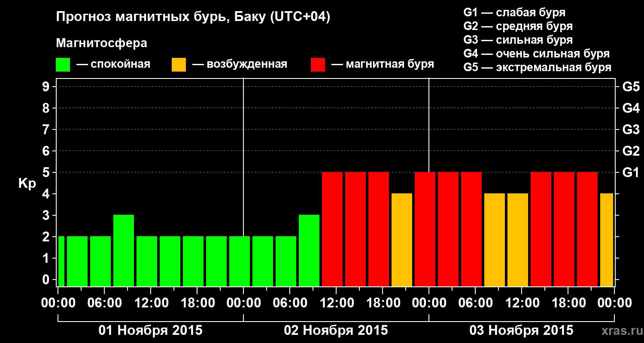Click the narrow green bar at chart start
Screen dimensions: 644x343
(x=61, y=261)
